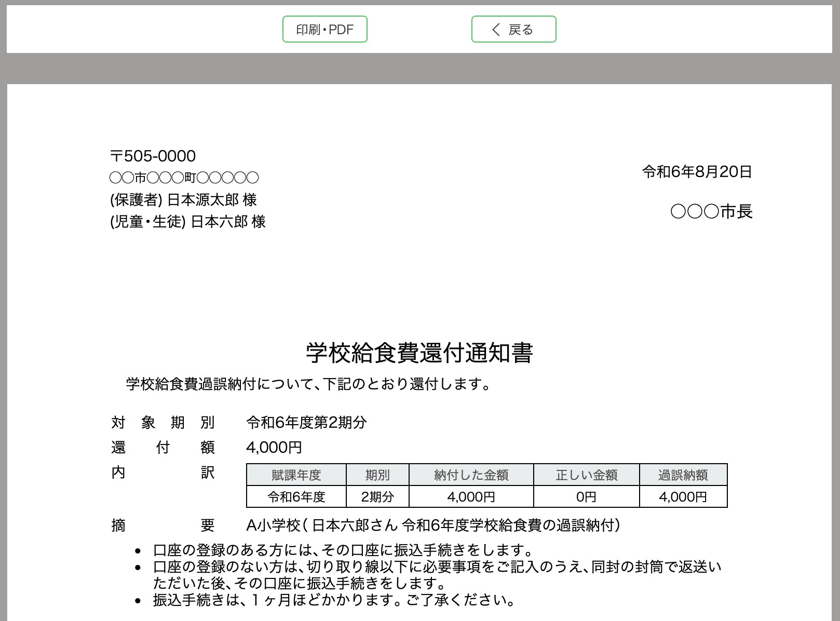Click the 4,000円 cell under 過誤納額

coord(683,497)
